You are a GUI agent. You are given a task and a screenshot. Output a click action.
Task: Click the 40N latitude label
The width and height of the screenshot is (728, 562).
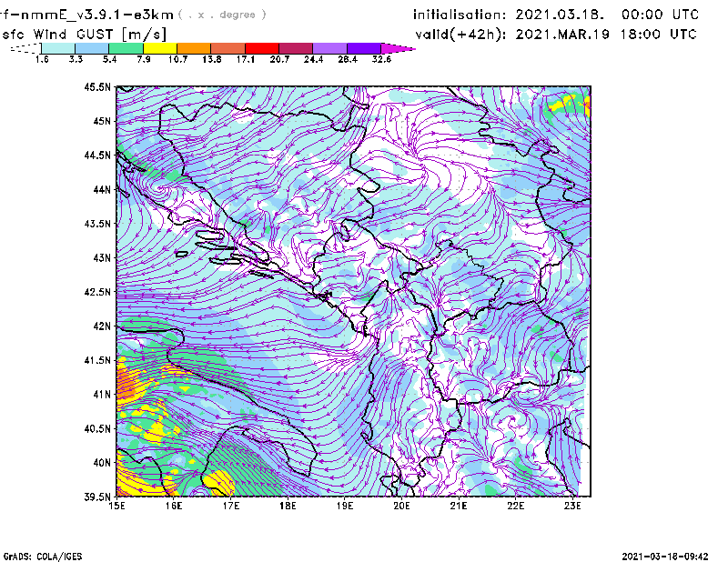[102, 463]
